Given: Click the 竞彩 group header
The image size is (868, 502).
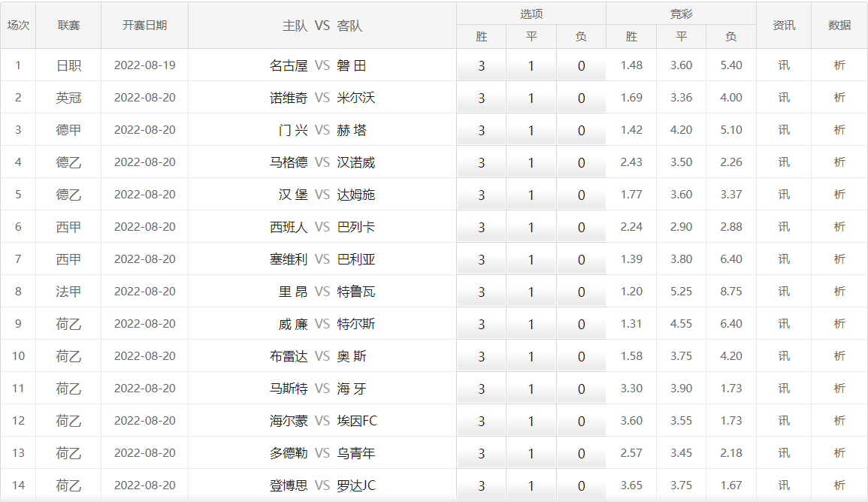Looking at the screenshot, I should pyautogui.click(x=681, y=14).
